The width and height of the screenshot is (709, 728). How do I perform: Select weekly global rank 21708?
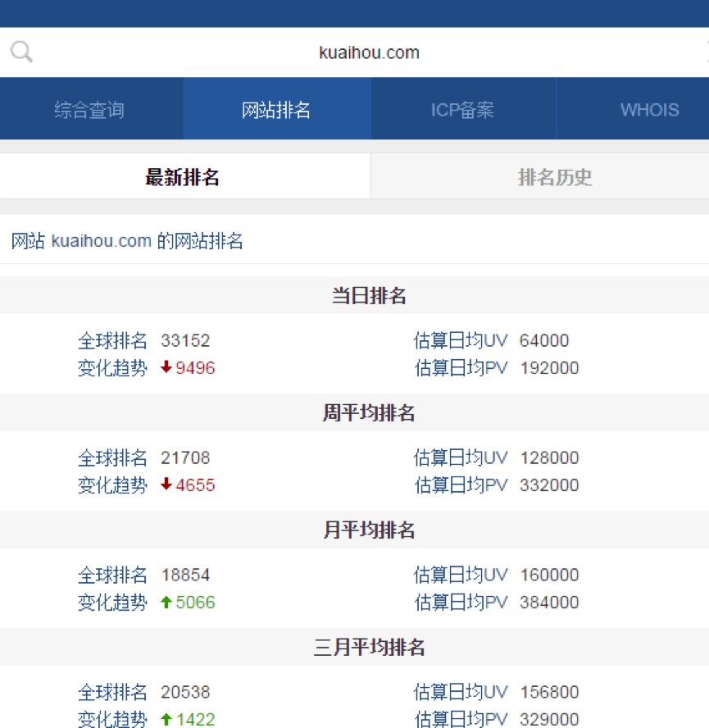(x=185, y=457)
